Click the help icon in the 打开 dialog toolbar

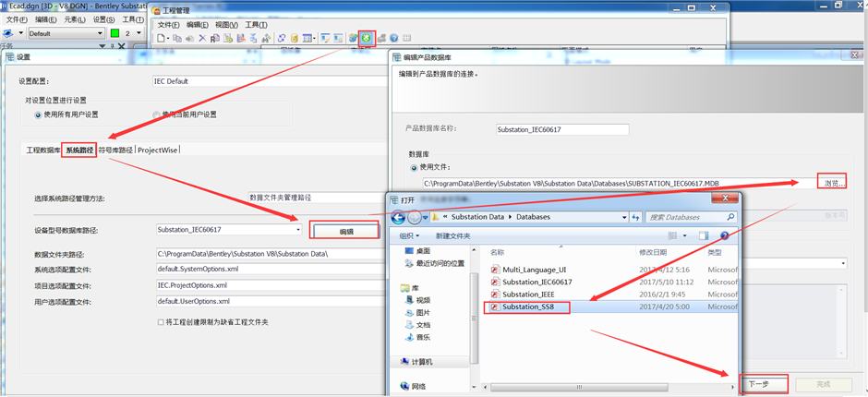[724, 235]
